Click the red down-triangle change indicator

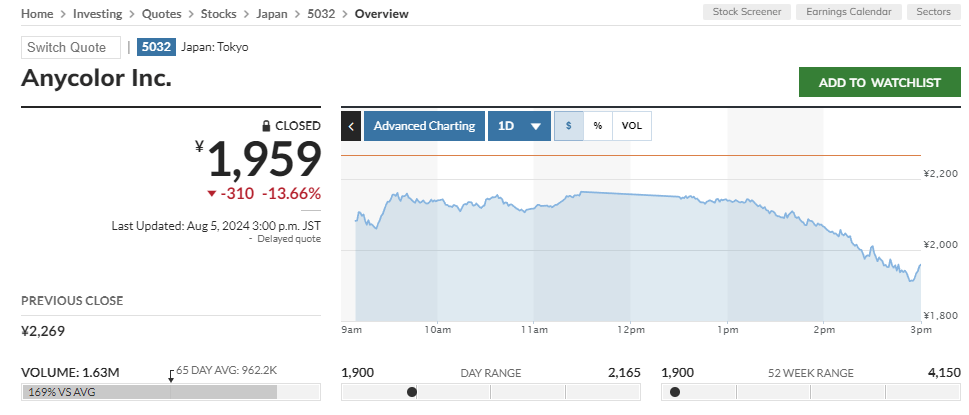[x=212, y=194]
